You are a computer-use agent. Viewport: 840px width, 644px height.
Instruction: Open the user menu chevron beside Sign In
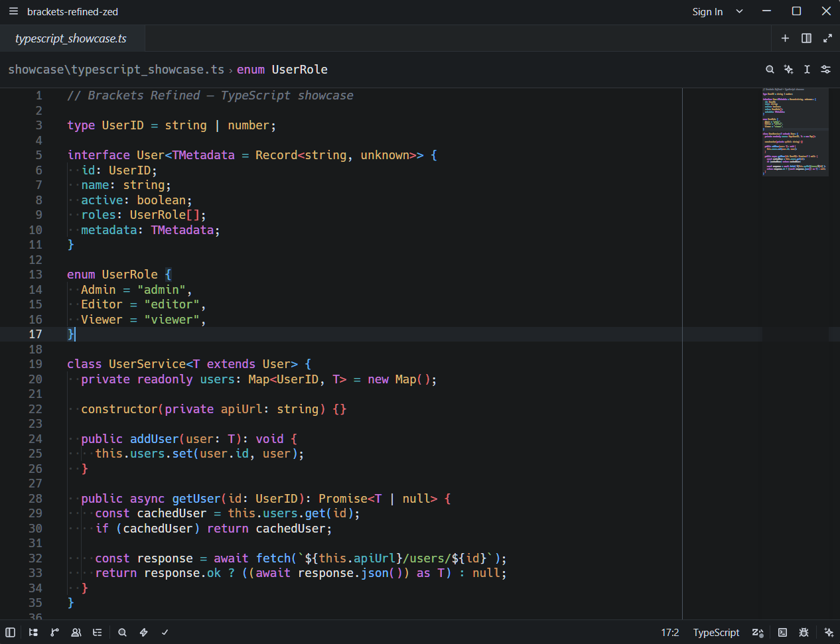(x=739, y=11)
